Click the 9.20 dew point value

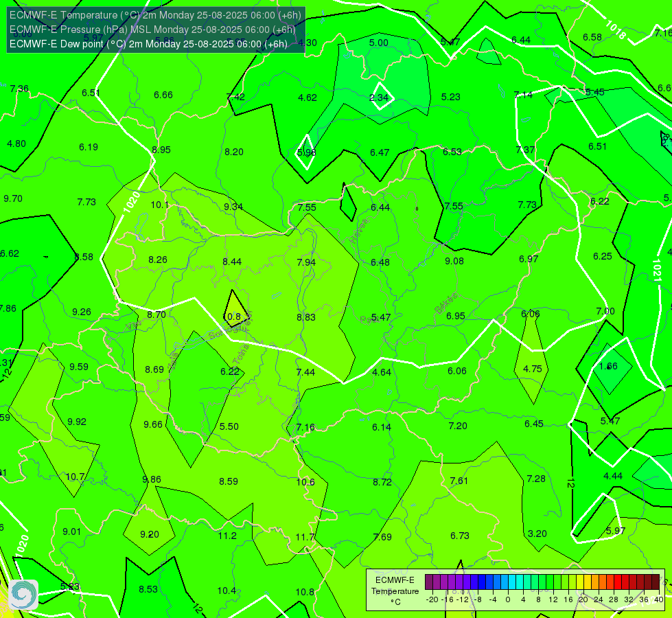coord(150,534)
